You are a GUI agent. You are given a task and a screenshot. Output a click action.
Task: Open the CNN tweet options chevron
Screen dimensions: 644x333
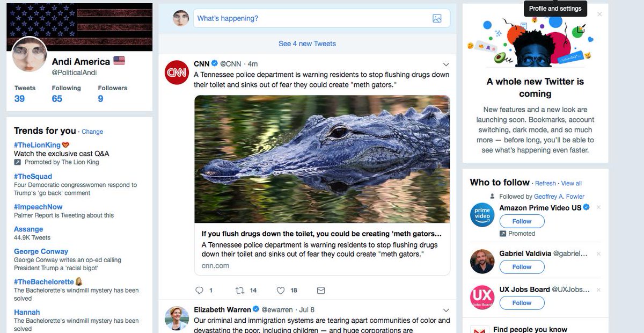click(x=445, y=64)
